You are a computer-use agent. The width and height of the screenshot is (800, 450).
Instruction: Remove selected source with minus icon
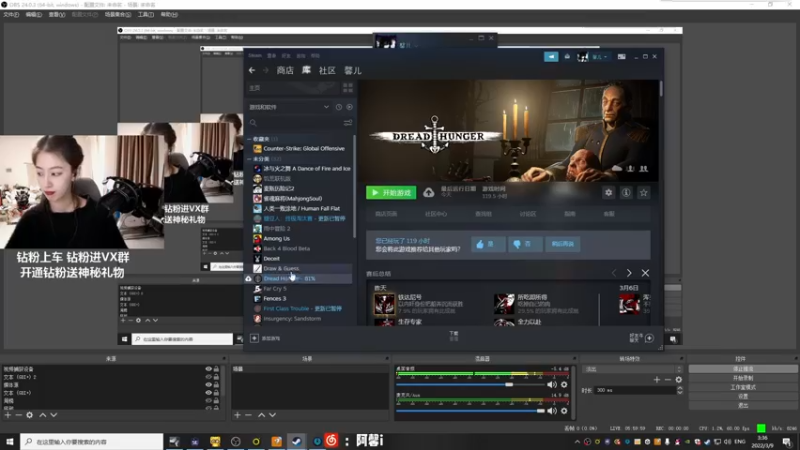[18, 415]
